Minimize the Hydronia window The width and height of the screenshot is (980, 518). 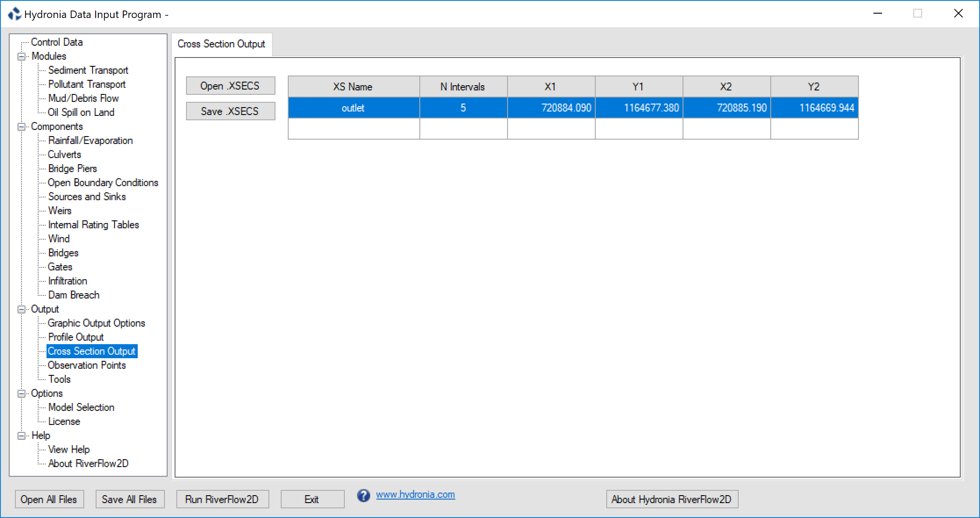click(878, 14)
